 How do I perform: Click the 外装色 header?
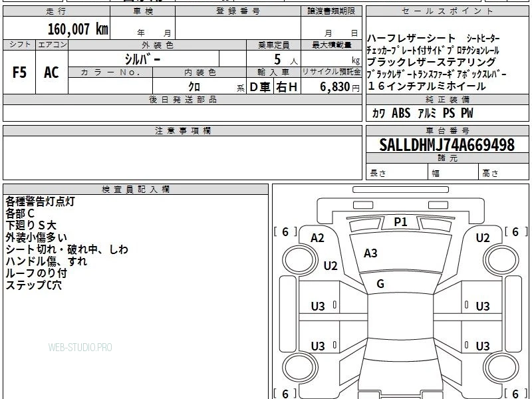tap(158, 45)
